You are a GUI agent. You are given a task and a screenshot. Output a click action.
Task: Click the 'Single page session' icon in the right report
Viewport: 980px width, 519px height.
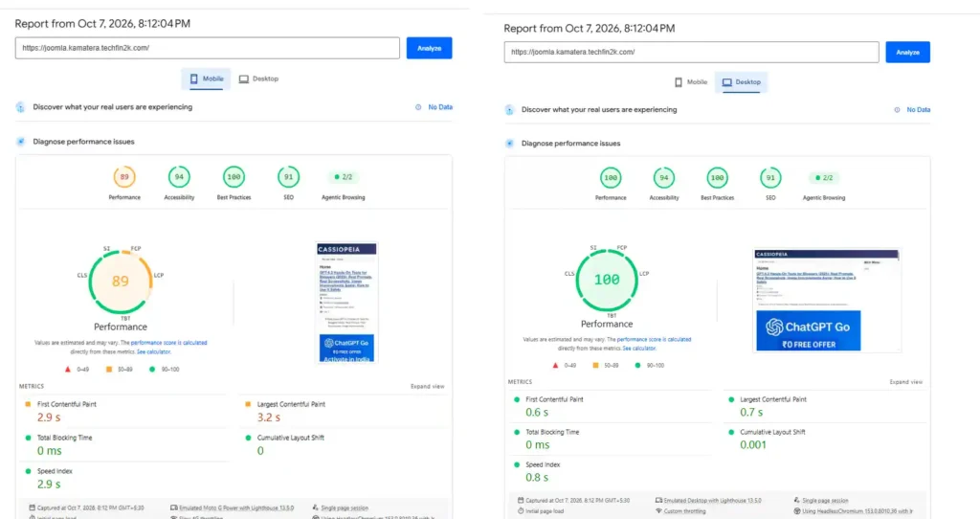797,500
